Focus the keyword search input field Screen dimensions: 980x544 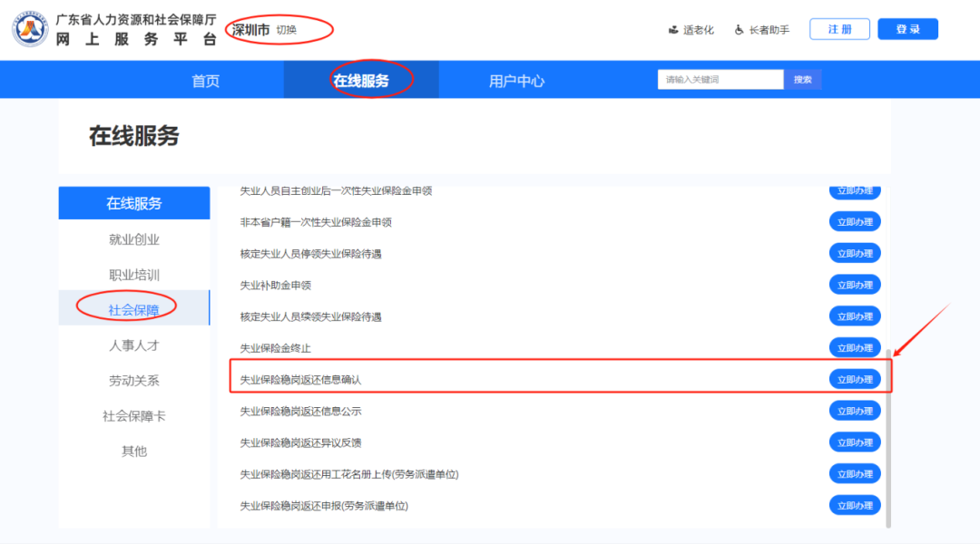[x=720, y=80]
